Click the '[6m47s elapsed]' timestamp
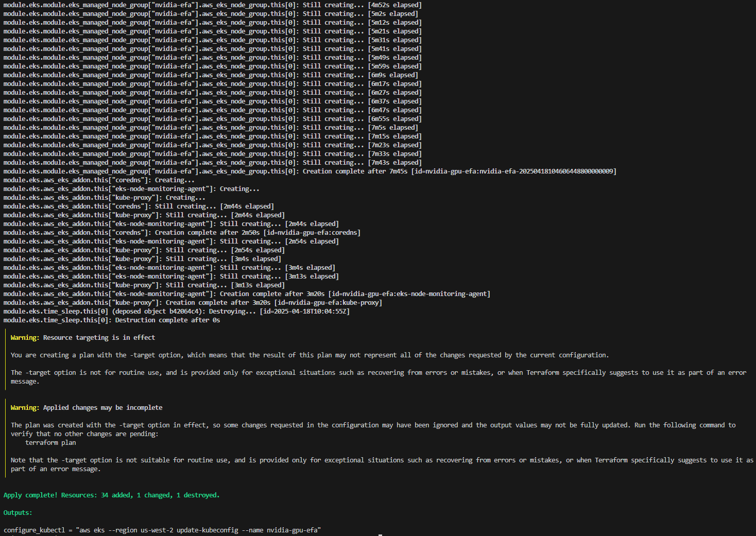This screenshot has width=756, height=536. pyautogui.click(x=394, y=110)
